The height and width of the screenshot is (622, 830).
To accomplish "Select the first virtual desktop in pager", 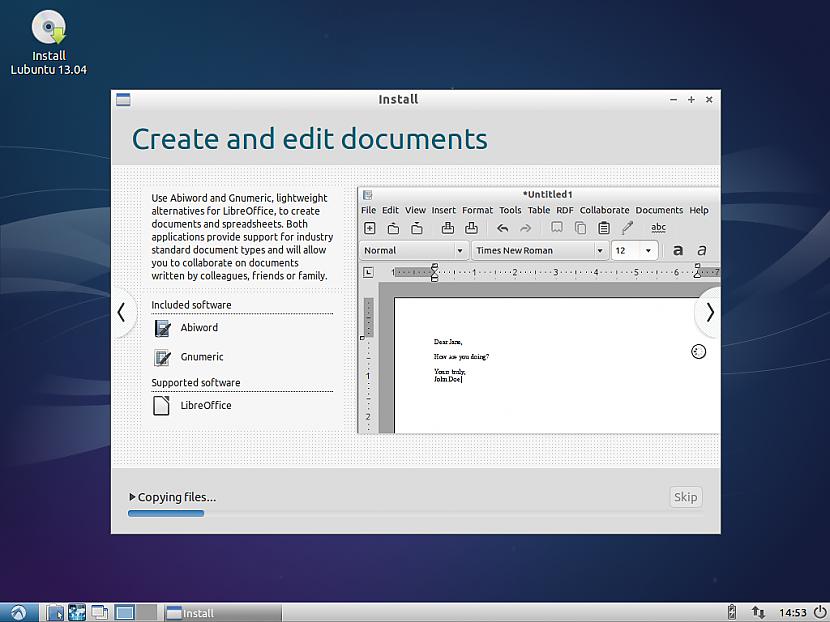I will tap(125, 612).
